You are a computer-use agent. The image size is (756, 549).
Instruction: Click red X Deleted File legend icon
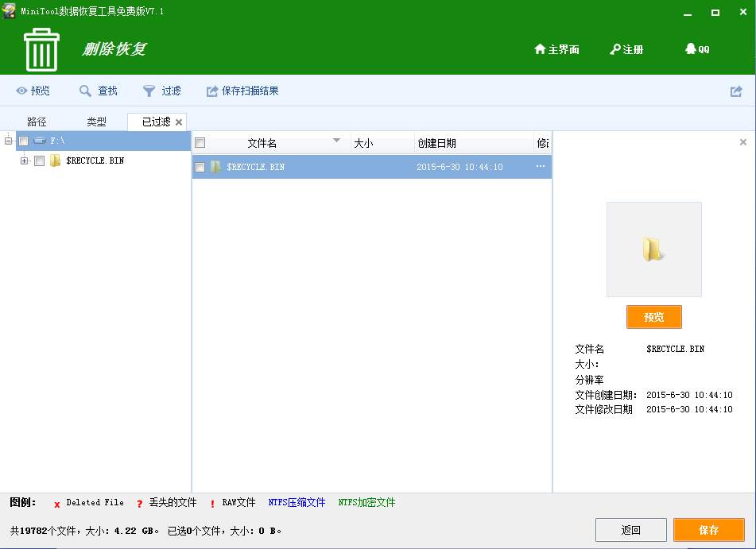(57, 505)
